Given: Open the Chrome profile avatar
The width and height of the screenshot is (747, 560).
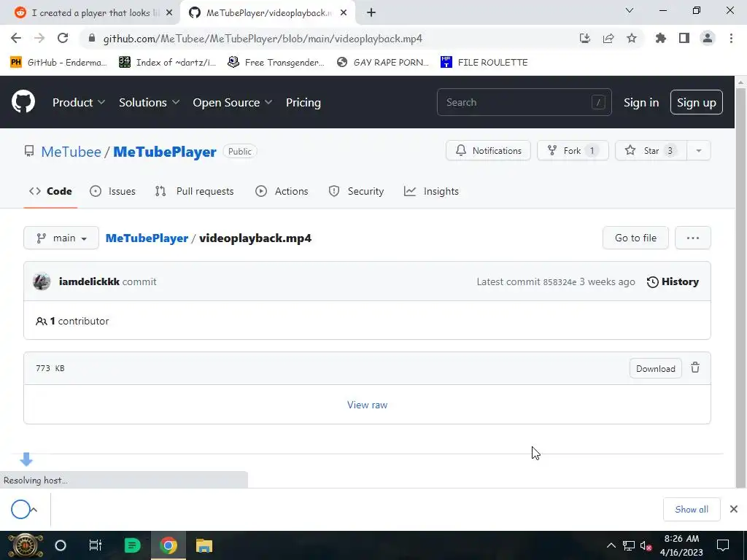Looking at the screenshot, I should (x=708, y=39).
